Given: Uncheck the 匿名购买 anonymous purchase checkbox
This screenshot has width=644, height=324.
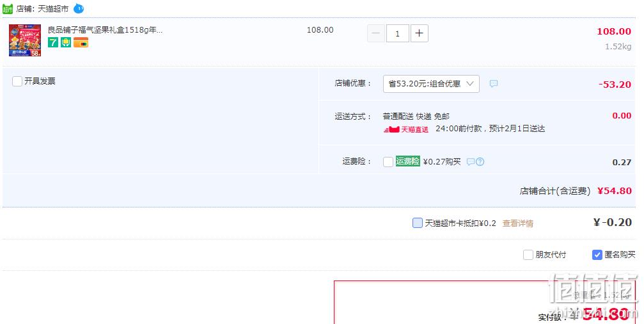Looking at the screenshot, I should click(x=597, y=255).
